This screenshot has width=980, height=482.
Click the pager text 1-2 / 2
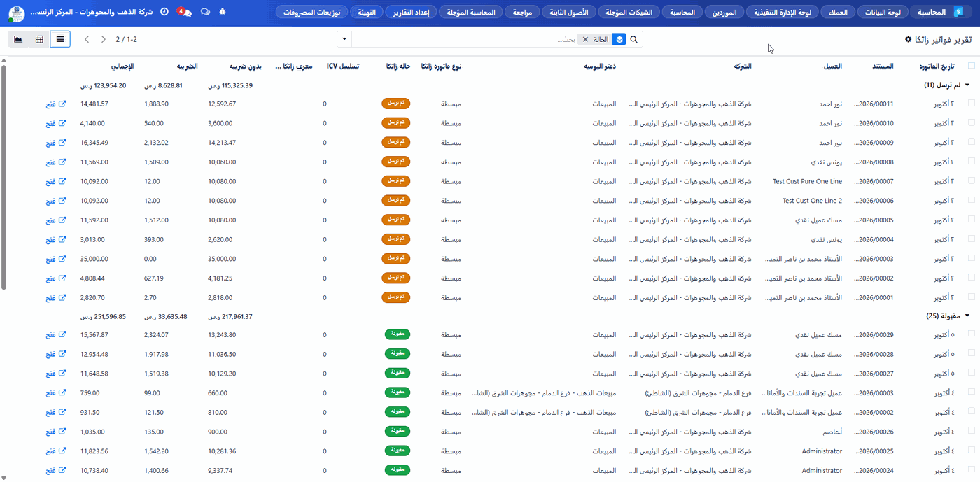point(126,39)
